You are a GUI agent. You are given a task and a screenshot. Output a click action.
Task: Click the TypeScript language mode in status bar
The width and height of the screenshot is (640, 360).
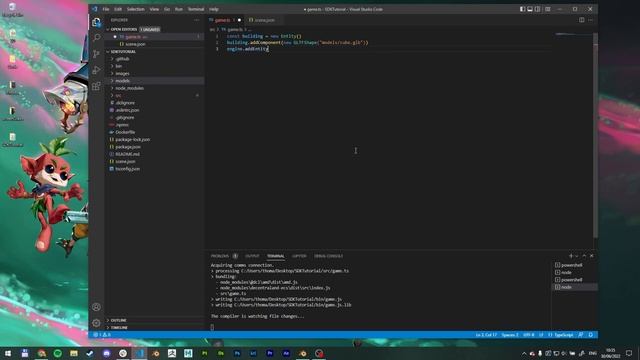(x=564, y=335)
